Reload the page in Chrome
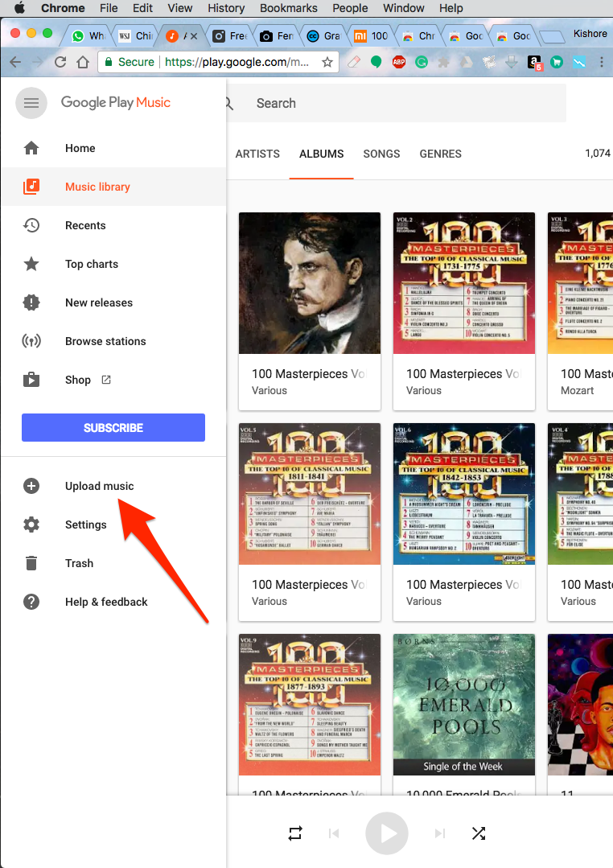613x868 pixels. tap(60, 62)
